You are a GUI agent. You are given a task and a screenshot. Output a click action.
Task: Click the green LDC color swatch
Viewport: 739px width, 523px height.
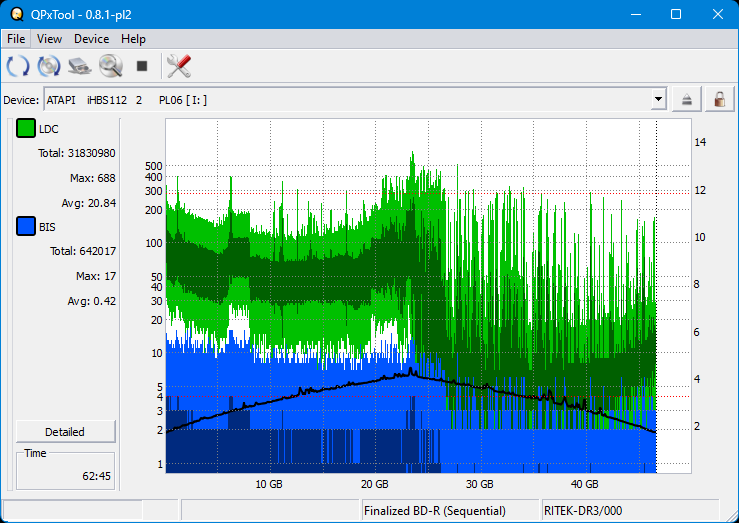[26, 129]
